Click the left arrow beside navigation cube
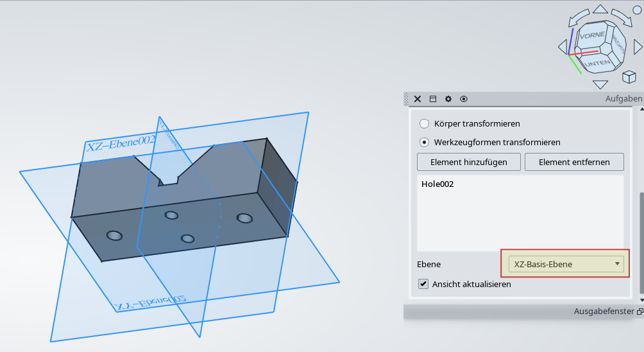This screenshot has width=644, height=352. point(563,47)
